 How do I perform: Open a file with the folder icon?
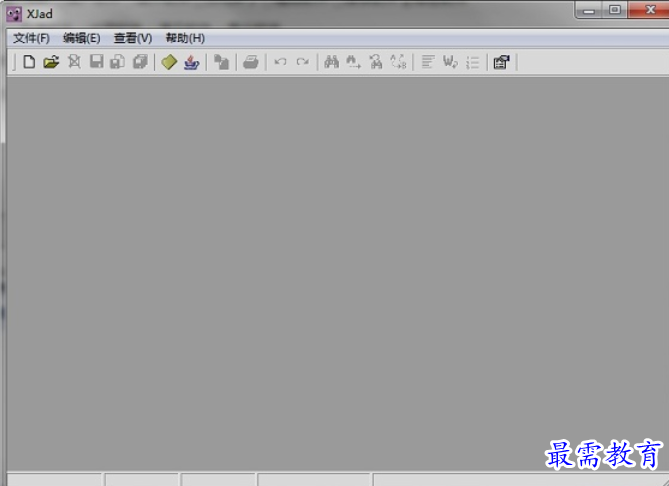point(51,62)
